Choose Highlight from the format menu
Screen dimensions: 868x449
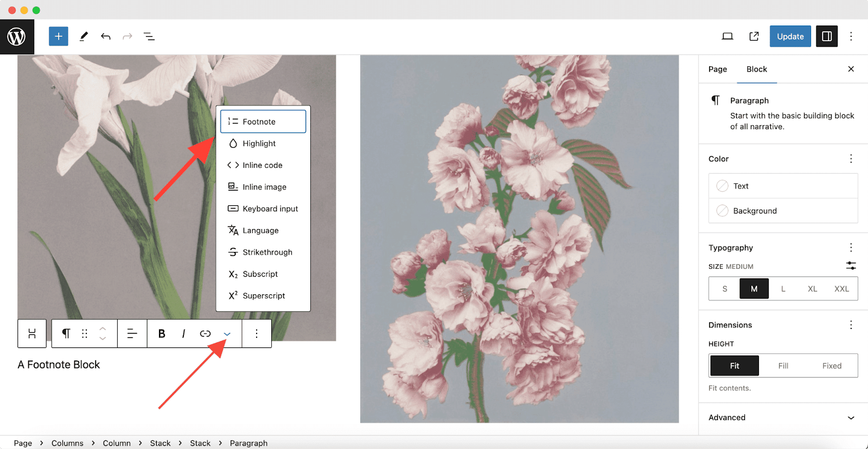pos(263,143)
